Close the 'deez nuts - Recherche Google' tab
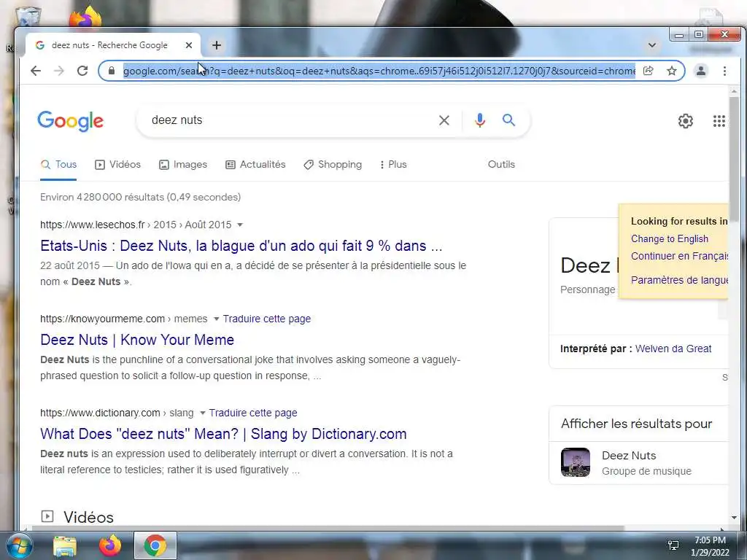Screen dimensions: 747x560 [x=189, y=45]
